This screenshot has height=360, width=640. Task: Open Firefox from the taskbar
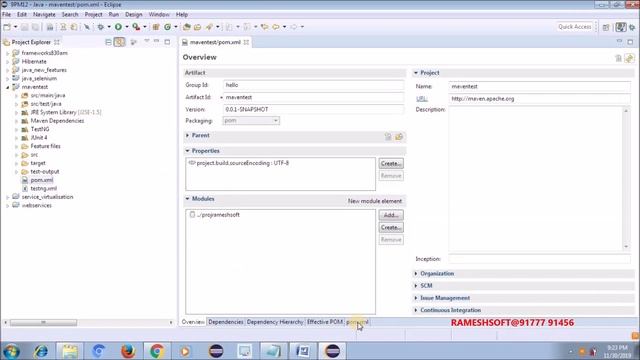coord(128,351)
